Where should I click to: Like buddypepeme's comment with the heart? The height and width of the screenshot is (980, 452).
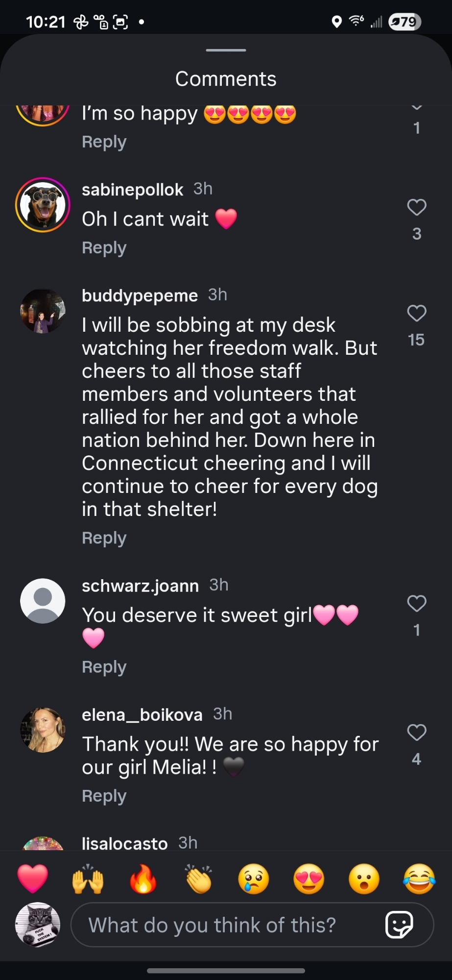(416, 313)
